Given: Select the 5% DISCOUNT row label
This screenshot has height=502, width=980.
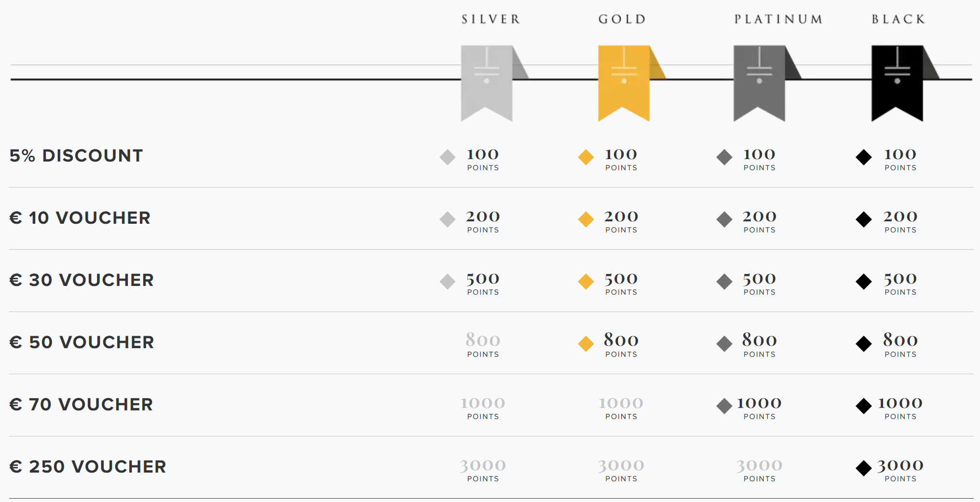Looking at the screenshot, I should point(76,156).
